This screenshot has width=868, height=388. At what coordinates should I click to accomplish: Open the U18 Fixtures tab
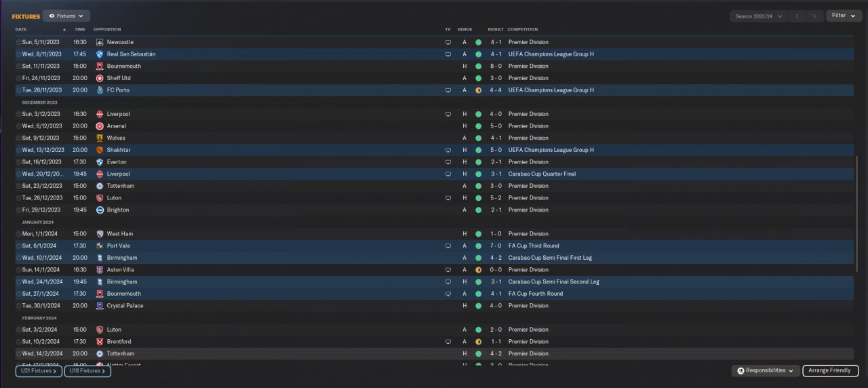tap(87, 371)
